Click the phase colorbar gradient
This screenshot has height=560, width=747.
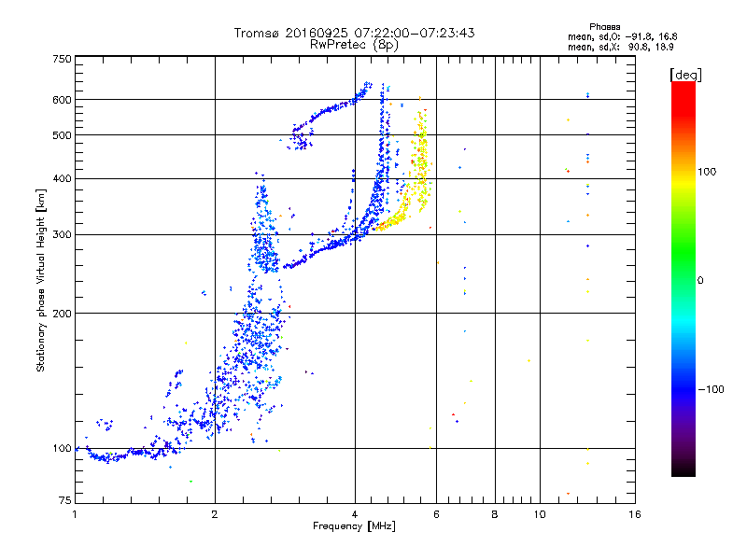pos(684,278)
